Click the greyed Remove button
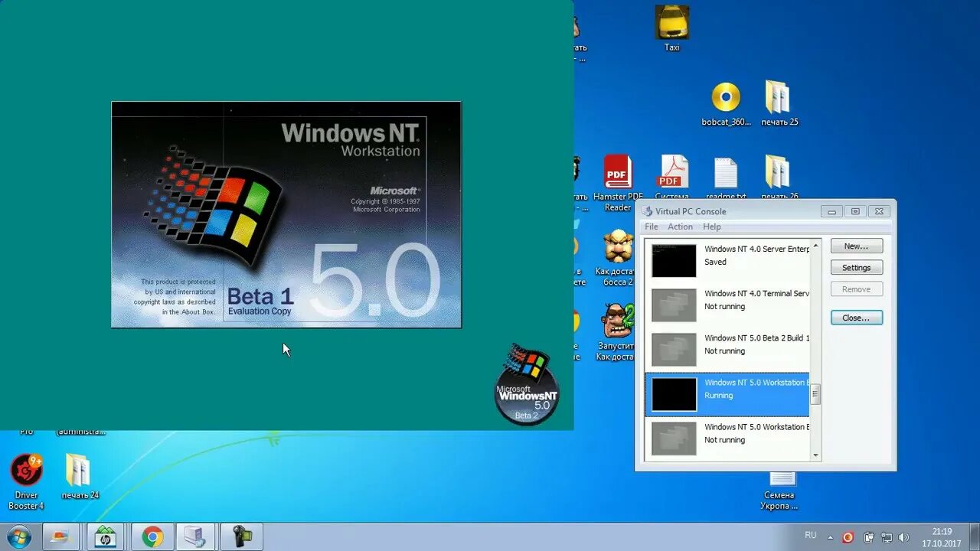980x551 pixels. click(856, 289)
